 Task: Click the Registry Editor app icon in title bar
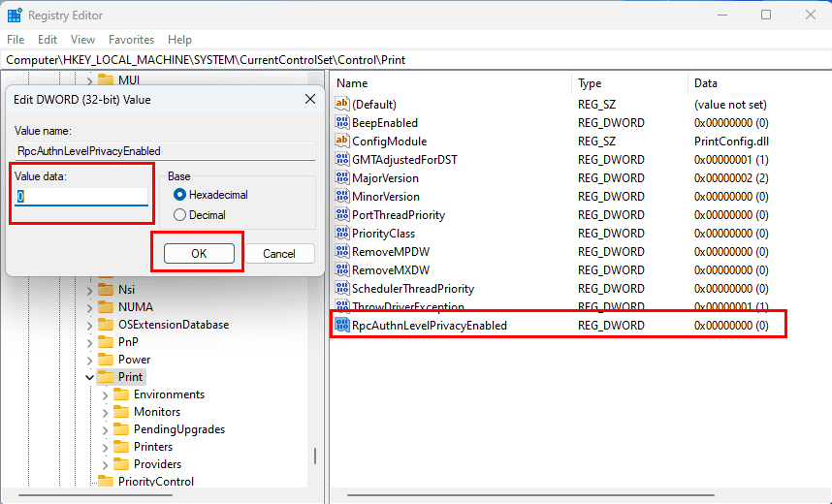click(x=15, y=16)
